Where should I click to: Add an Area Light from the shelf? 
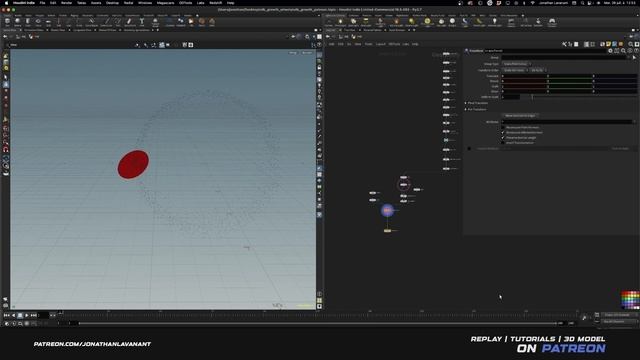click(x=366, y=22)
